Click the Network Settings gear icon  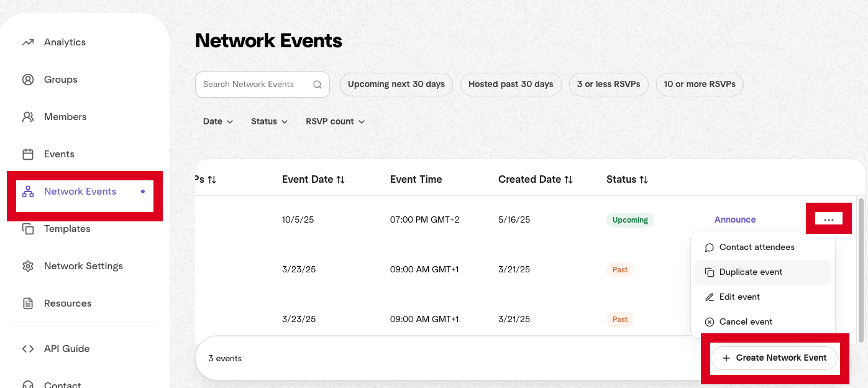[x=28, y=266]
